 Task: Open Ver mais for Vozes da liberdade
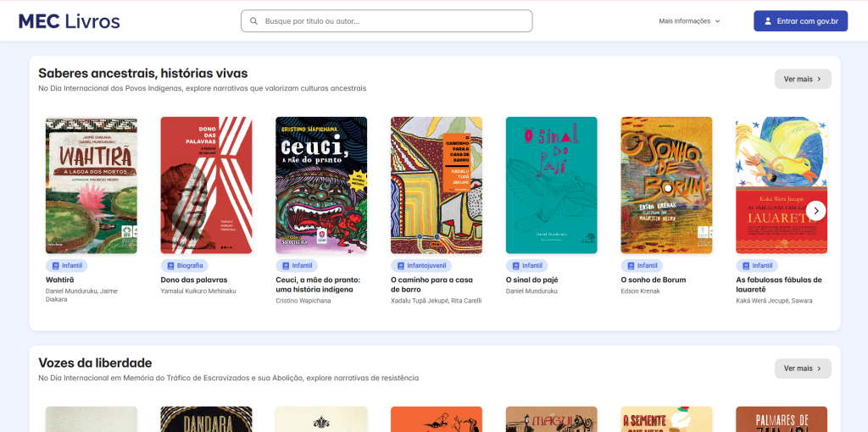click(x=803, y=368)
